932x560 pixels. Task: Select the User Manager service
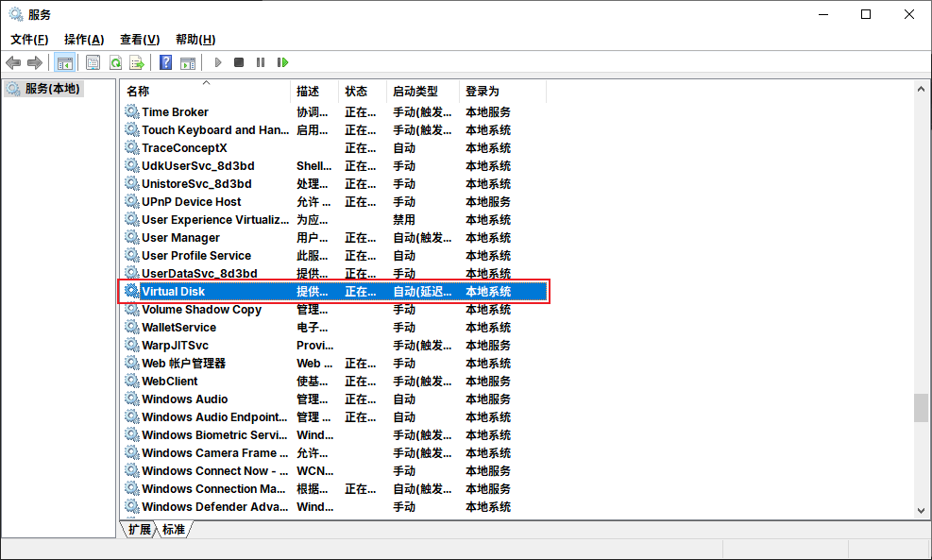(334, 238)
